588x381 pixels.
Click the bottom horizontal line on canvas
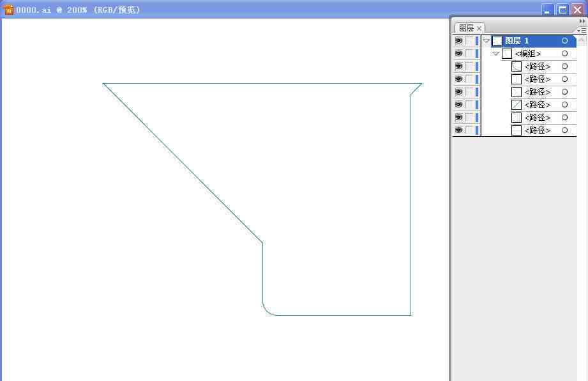click(x=344, y=315)
